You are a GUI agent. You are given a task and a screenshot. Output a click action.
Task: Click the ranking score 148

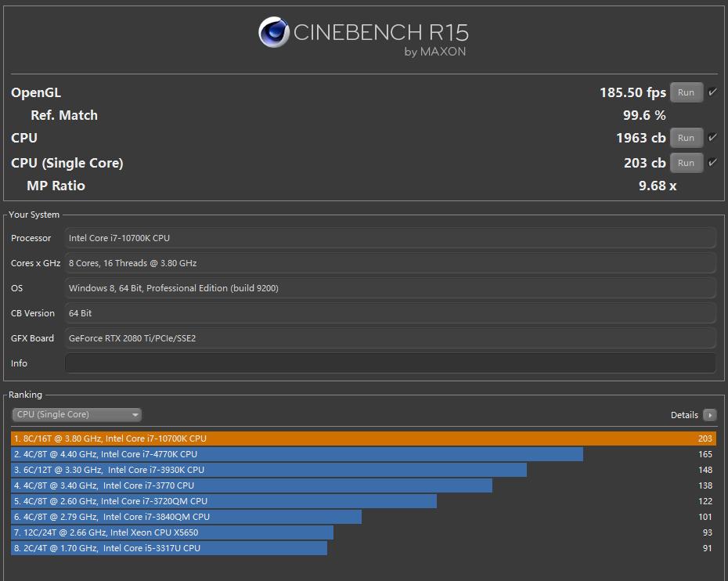point(705,470)
